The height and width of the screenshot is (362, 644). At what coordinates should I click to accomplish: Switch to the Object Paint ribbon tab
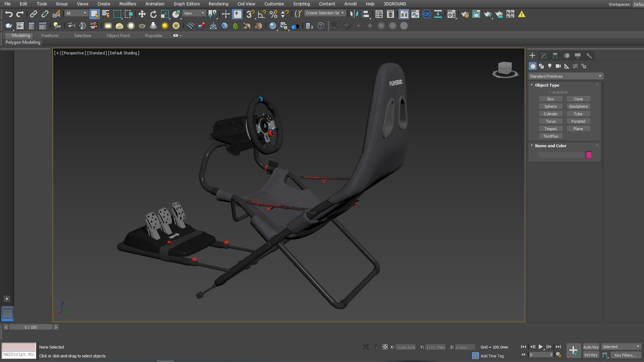tap(118, 35)
